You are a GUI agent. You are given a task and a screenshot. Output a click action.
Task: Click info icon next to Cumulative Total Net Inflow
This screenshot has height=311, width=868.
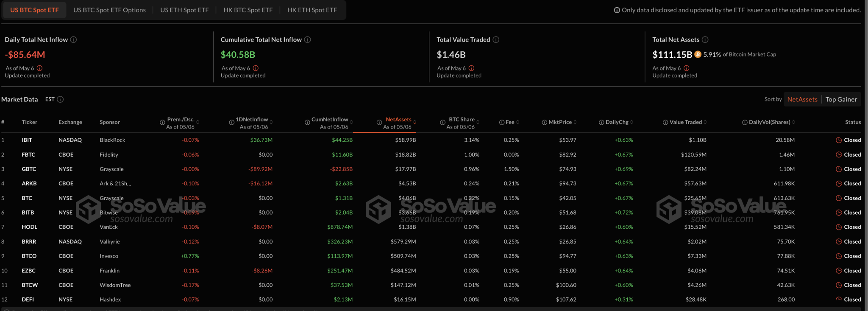click(308, 39)
